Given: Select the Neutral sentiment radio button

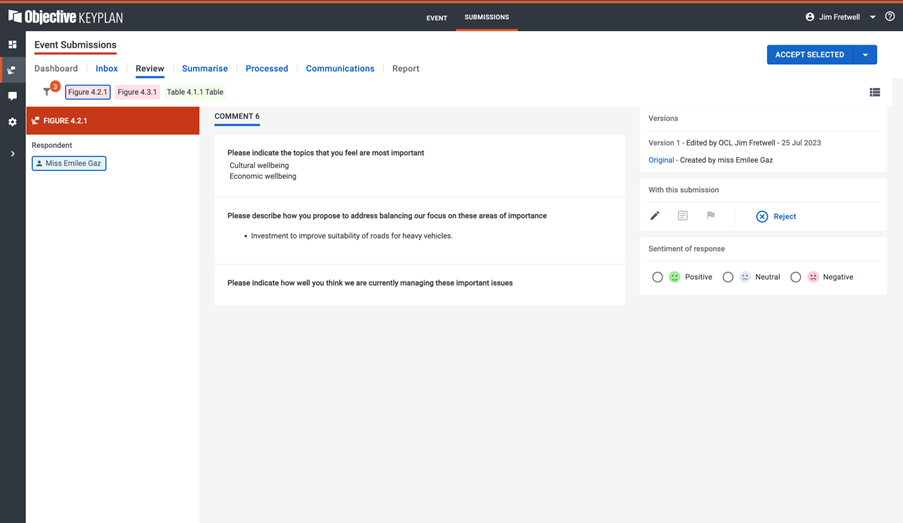Looking at the screenshot, I should click(728, 277).
